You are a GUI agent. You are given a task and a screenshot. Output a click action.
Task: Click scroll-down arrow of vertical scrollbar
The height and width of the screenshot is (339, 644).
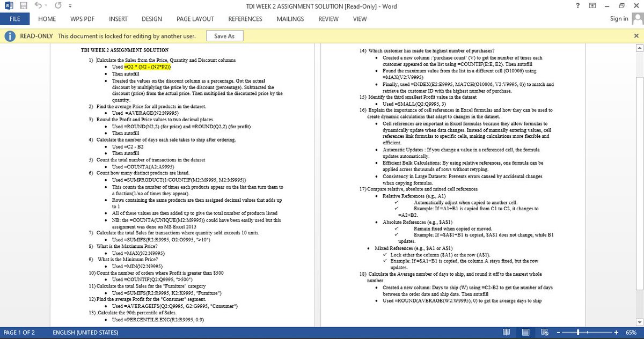pyautogui.click(x=640, y=322)
